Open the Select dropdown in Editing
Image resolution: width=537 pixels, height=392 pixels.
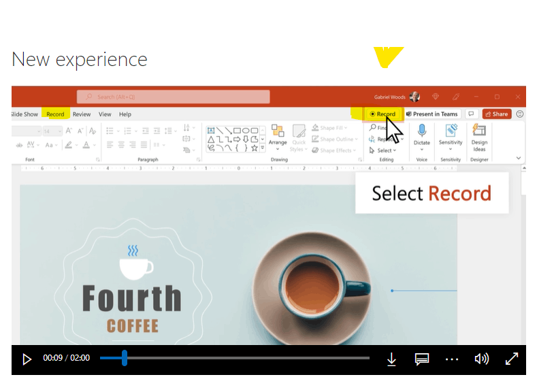click(383, 150)
